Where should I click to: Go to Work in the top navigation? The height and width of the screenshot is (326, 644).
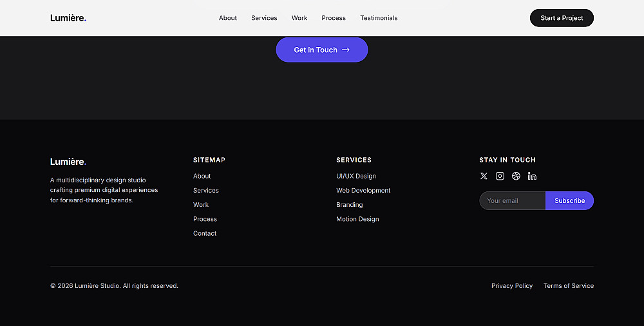click(x=299, y=18)
